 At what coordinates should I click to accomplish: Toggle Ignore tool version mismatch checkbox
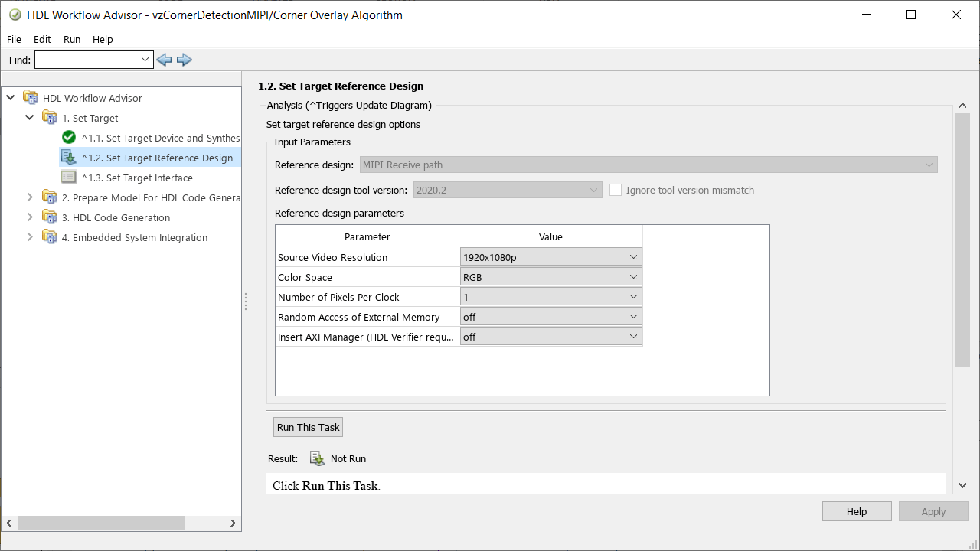616,190
